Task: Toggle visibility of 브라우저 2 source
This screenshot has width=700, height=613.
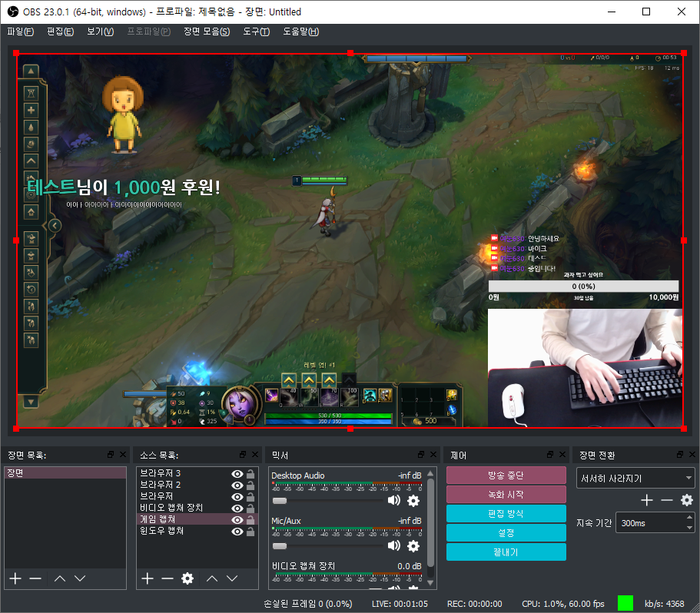Action: tap(237, 485)
